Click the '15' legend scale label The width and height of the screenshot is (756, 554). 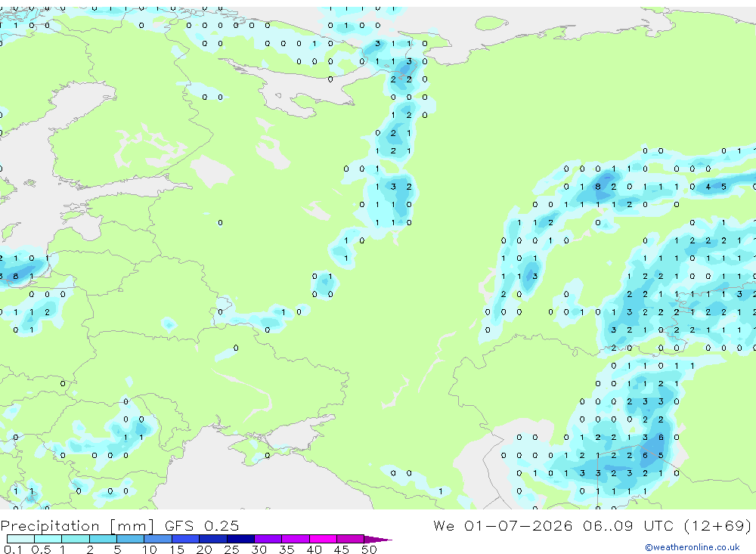(x=176, y=549)
